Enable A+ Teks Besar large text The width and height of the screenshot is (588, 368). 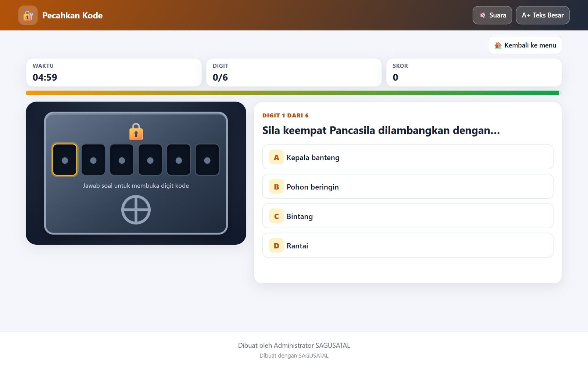(x=542, y=15)
